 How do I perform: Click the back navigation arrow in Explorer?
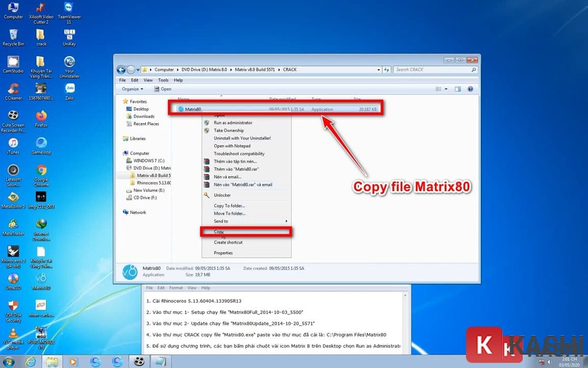click(121, 70)
